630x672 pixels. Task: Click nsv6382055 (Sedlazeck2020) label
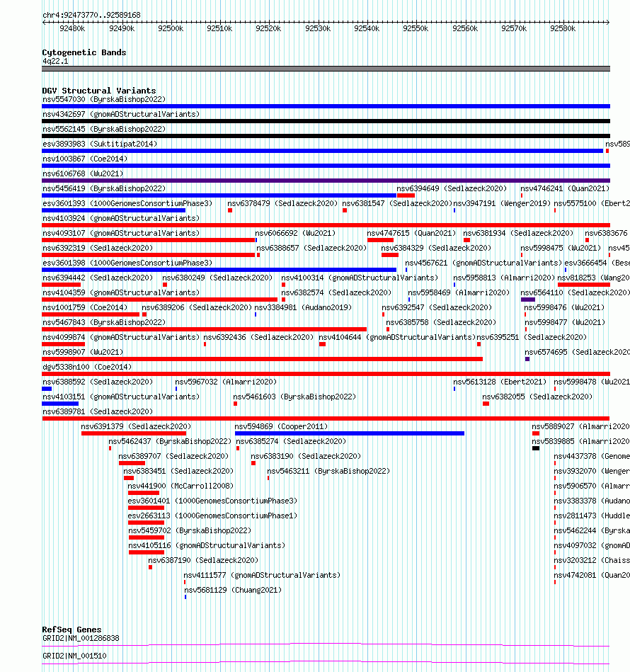537,397
